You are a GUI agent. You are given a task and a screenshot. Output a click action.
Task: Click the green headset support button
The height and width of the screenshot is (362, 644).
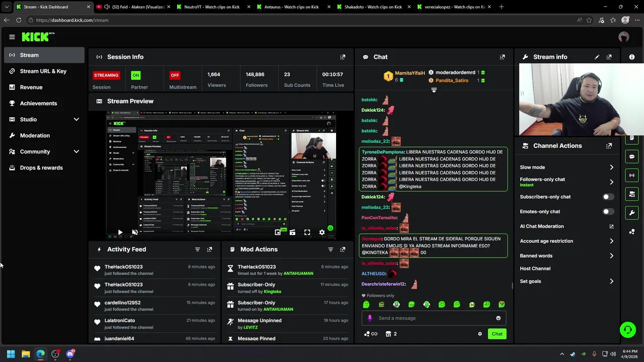pos(627,330)
